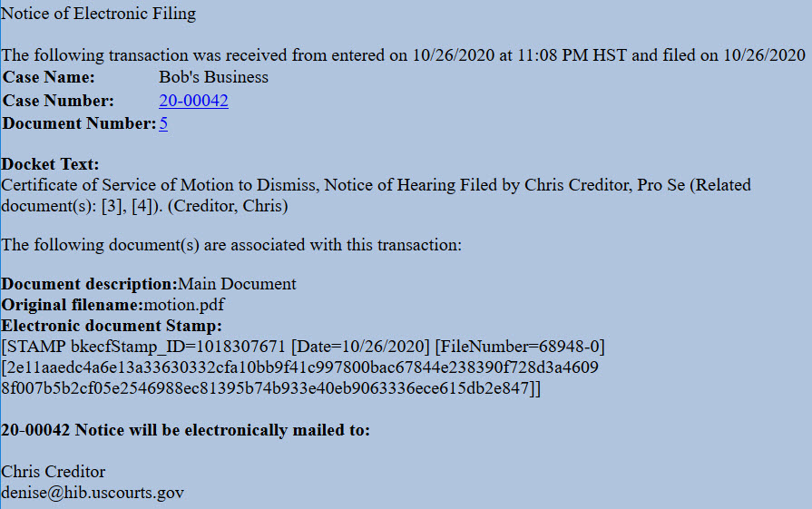Click the Notice of Electronic Filing heading

pos(98,14)
